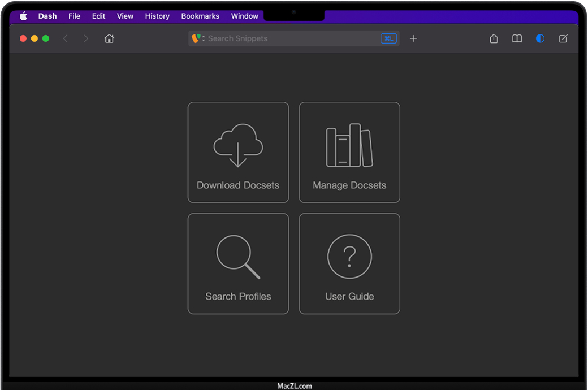Open the bookmarks book icon

coord(517,38)
